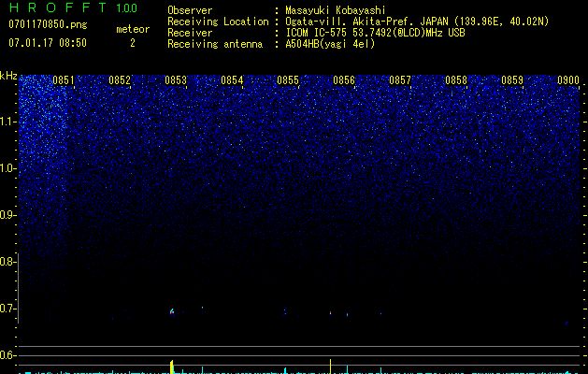This screenshot has width=588, height=374.
Task: Click the 0858 time marker
Action: (456, 80)
